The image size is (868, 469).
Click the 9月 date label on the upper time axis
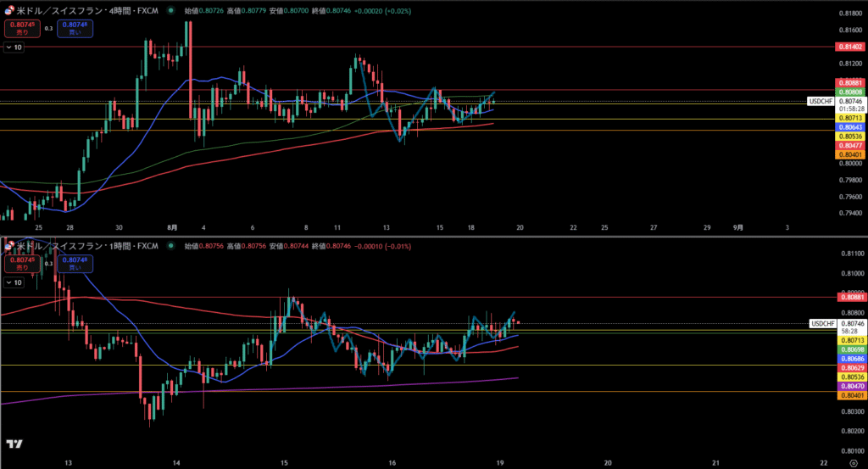[x=738, y=227]
